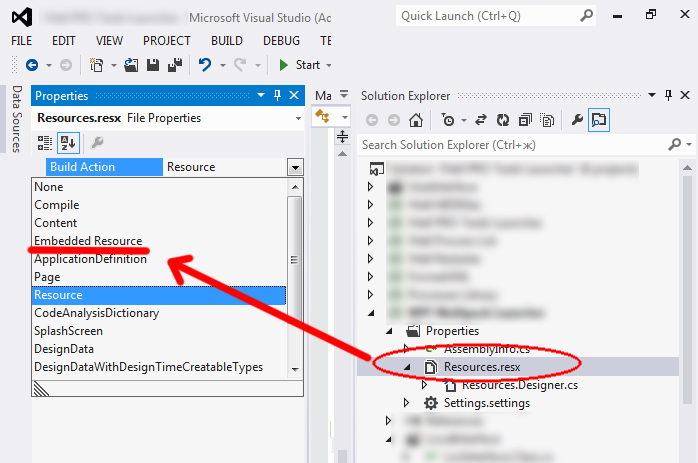The image size is (698, 463).
Task: Pin the Solution Explorer panel
Action: pyautogui.click(x=668, y=95)
